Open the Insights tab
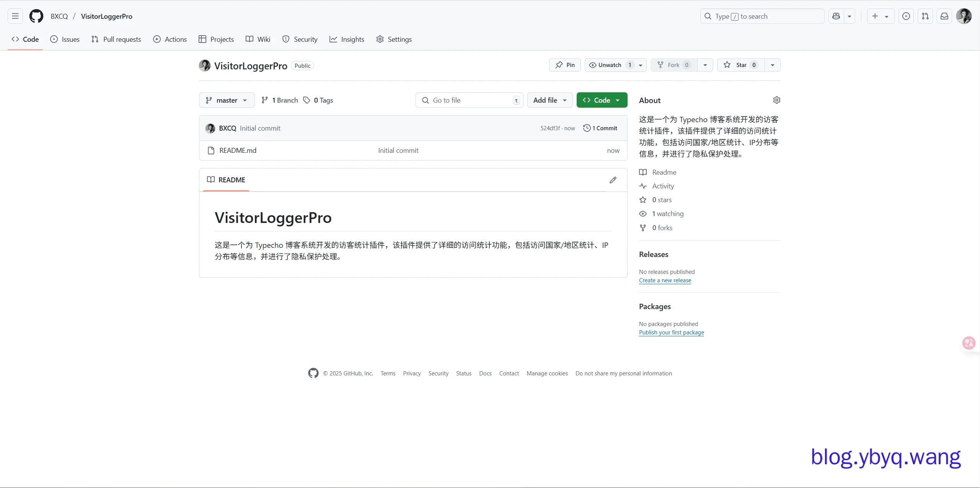The image size is (980, 488). 347,39
